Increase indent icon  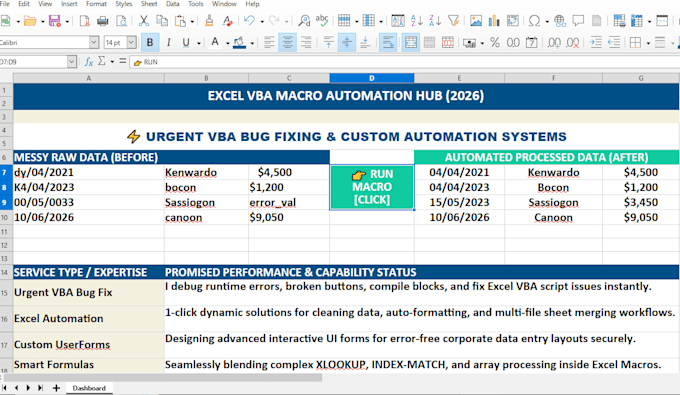coord(596,42)
